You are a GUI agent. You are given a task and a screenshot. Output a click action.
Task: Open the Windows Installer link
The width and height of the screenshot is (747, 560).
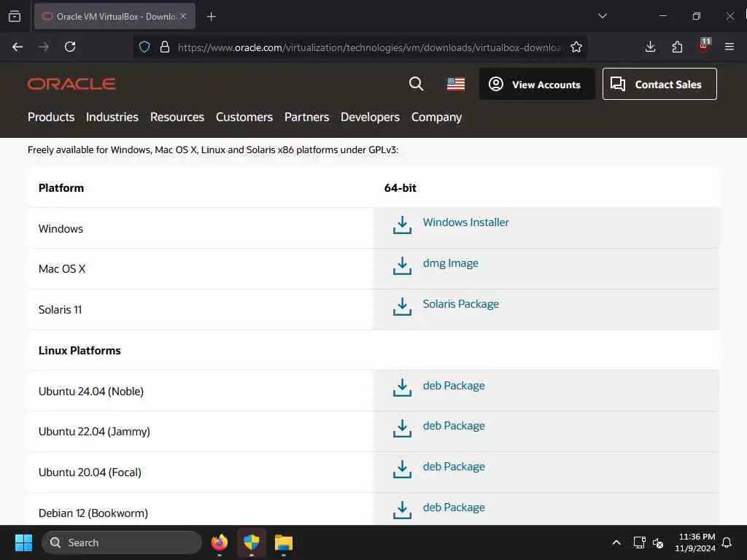point(466,222)
